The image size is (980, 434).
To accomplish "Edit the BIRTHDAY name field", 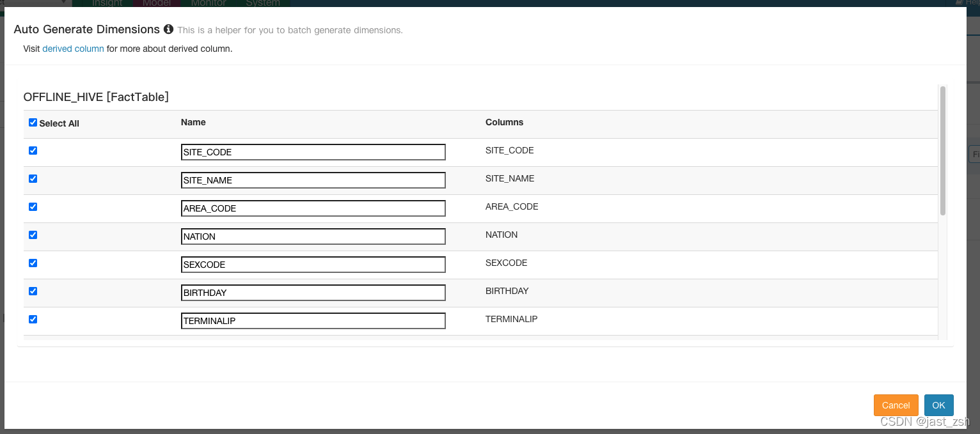I will (x=313, y=293).
